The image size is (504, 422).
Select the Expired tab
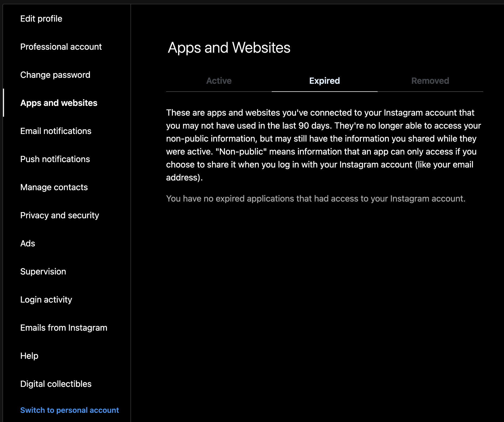[x=325, y=81]
